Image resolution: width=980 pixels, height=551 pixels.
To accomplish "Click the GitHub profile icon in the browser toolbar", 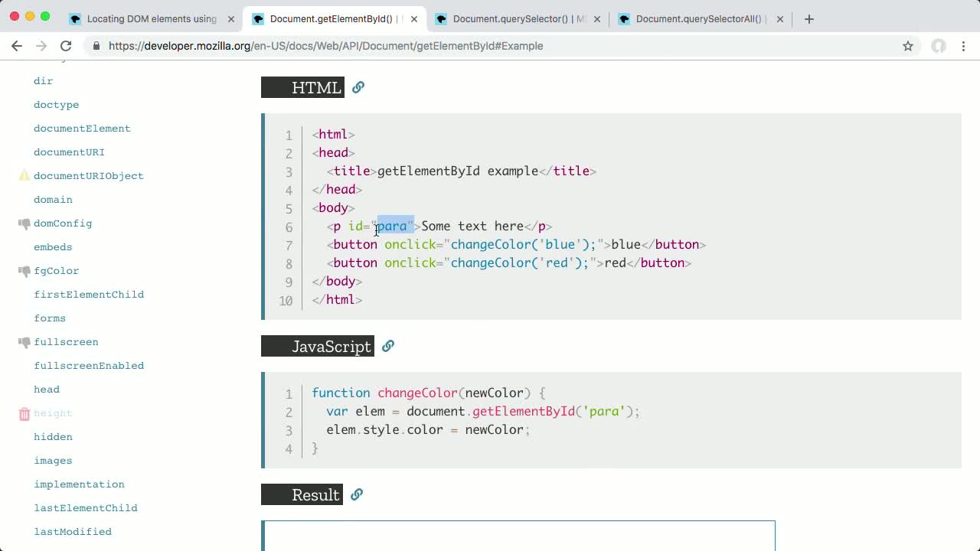I will pos(938,46).
